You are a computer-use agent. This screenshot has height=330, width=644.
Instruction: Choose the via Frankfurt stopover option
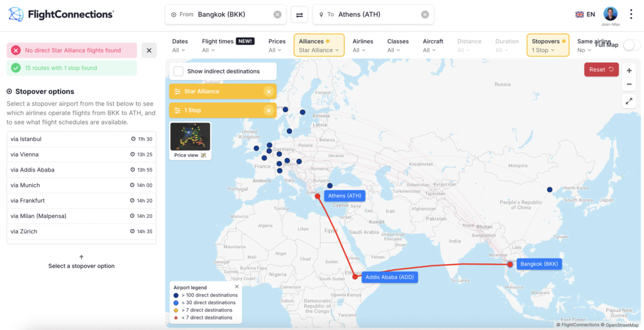click(x=81, y=201)
